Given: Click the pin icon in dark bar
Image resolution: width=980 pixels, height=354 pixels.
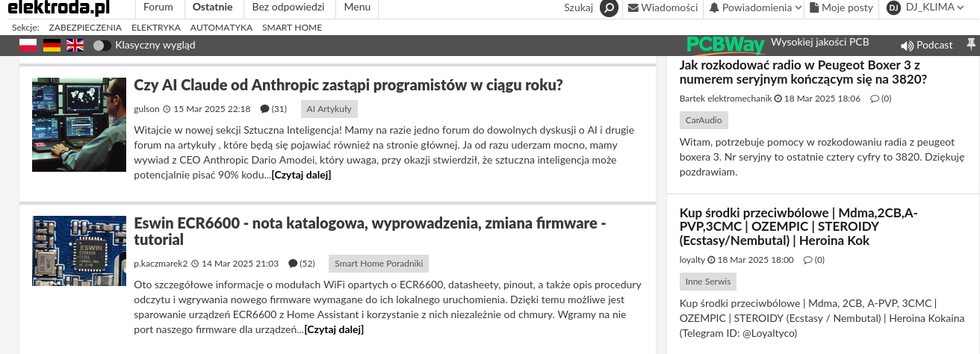Looking at the screenshot, I should click(970, 45).
